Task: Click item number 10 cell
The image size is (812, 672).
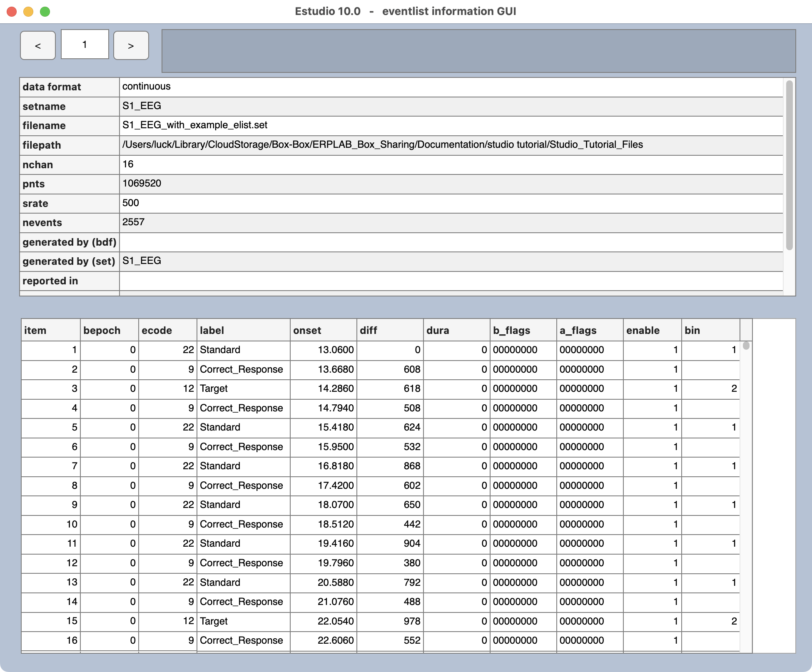Action: pyautogui.click(x=51, y=524)
